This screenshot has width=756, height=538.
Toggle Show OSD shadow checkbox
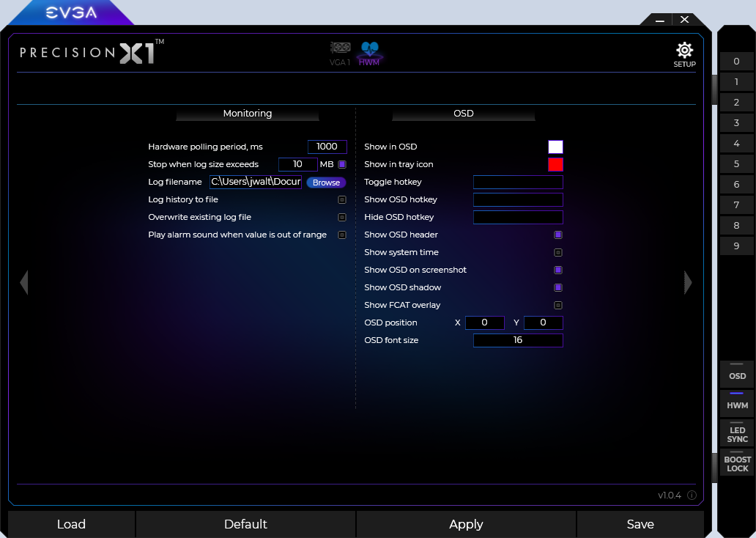click(558, 287)
